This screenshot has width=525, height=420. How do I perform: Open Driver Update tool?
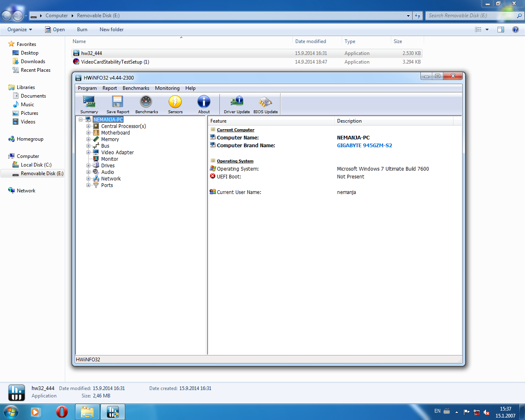pos(237,104)
